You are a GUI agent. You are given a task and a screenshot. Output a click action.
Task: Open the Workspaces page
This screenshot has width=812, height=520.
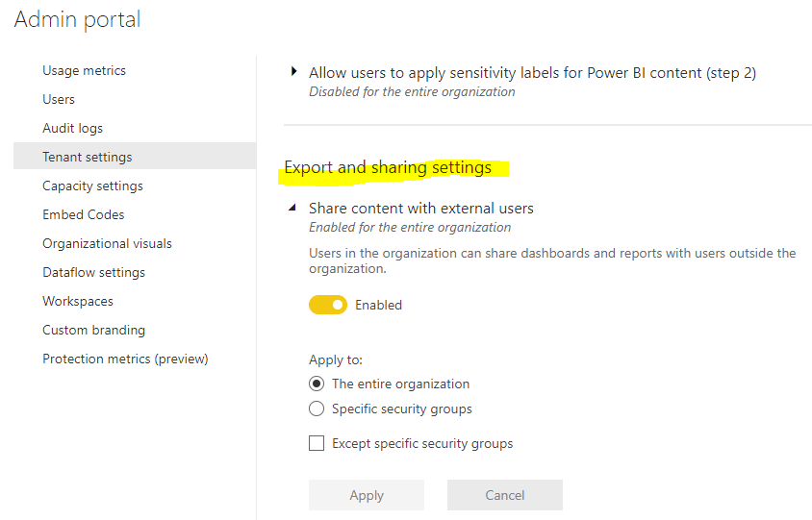(78, 301)
